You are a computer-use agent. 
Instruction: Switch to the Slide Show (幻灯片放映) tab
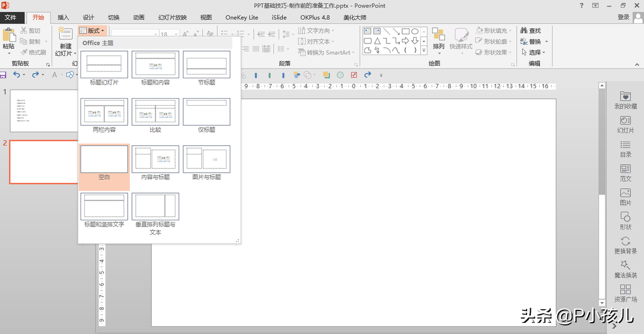tap(172, 17)
